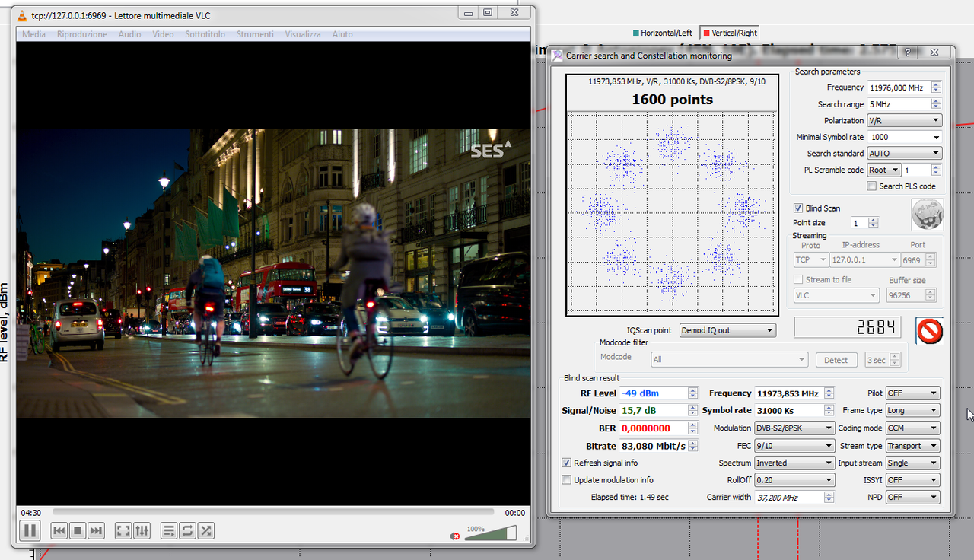
Task: Uncheck the Blind Scan checkbox
Action: (x=798, y=208)
